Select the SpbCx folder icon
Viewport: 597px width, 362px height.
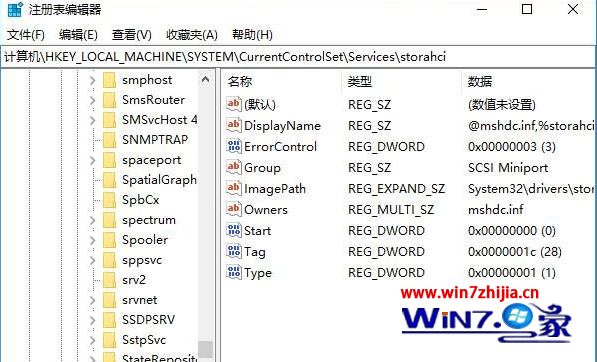pos(109,200)
